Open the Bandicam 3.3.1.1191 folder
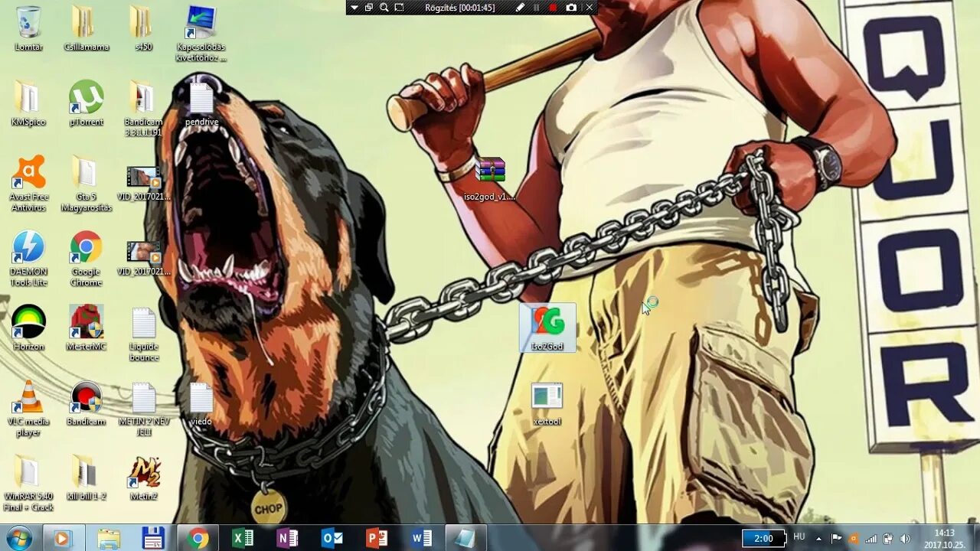 pos(143,109)
